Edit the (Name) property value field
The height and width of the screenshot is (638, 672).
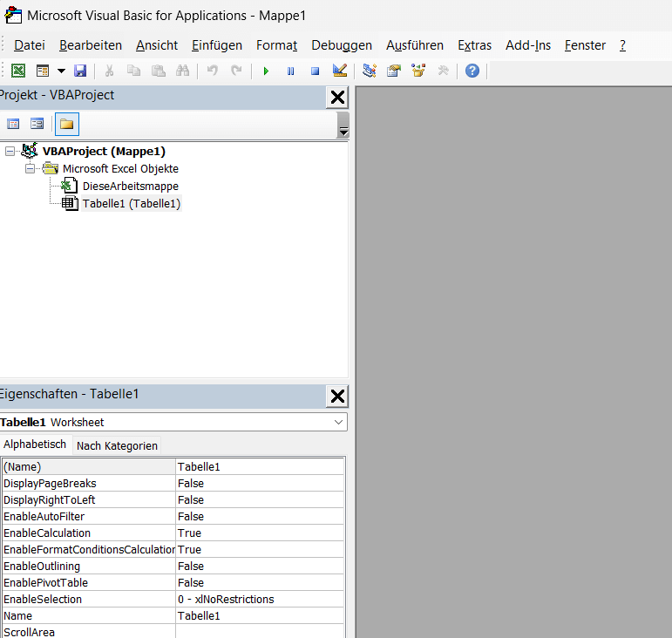(260, 466)
